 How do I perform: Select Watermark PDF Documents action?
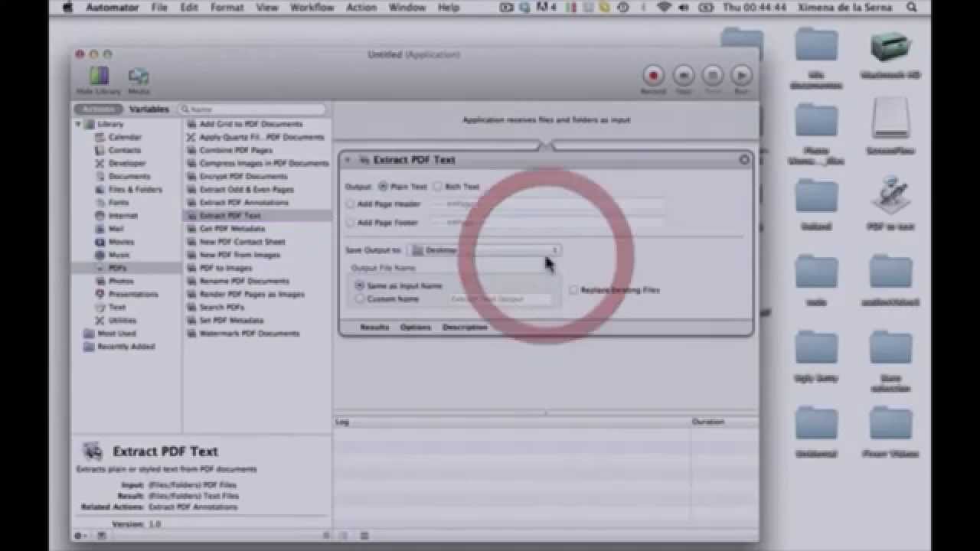(x=250, y=334)
